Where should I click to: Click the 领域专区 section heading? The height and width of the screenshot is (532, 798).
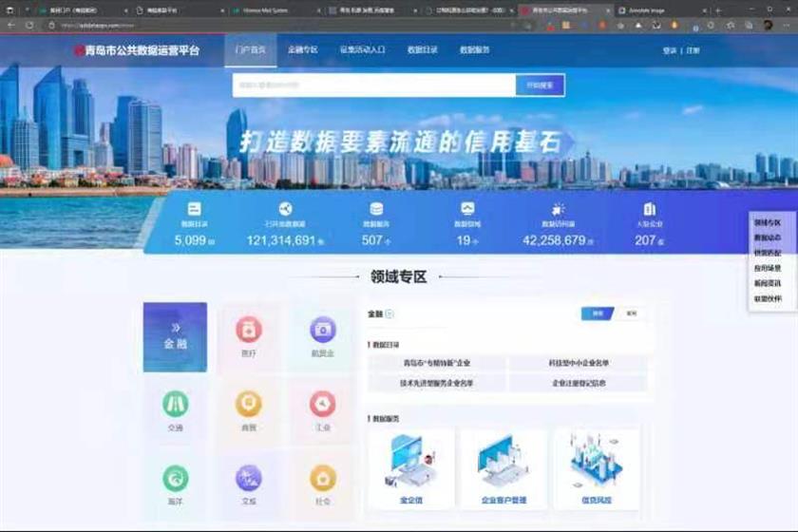click(398, 277)
